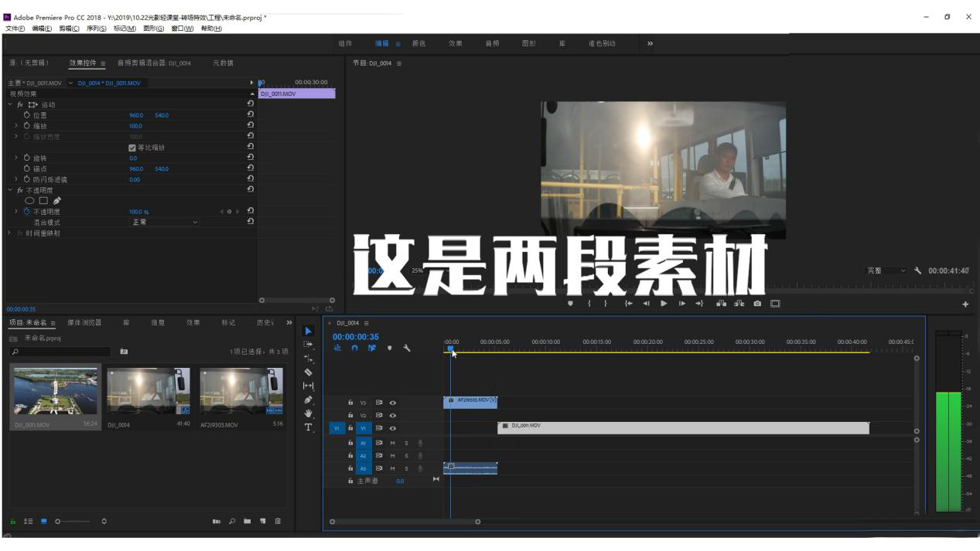Toggle timeline snap magnet icon

(355, 349)
